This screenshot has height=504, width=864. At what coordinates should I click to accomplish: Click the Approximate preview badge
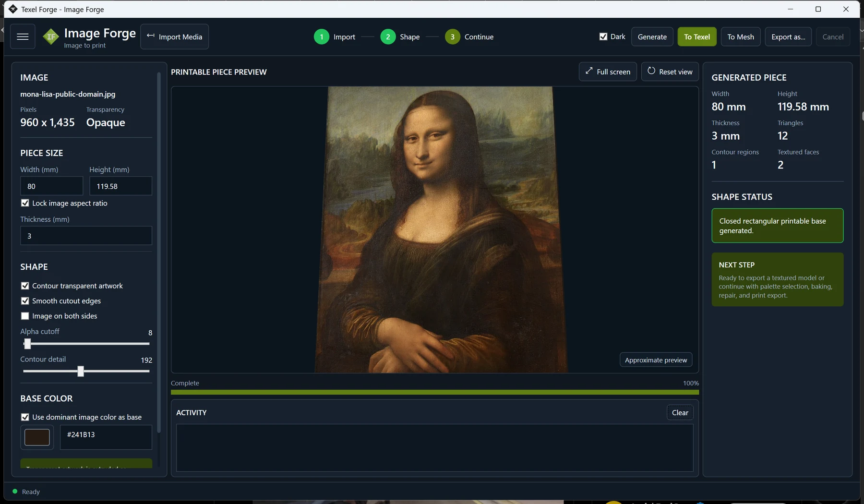pos(656,360)
